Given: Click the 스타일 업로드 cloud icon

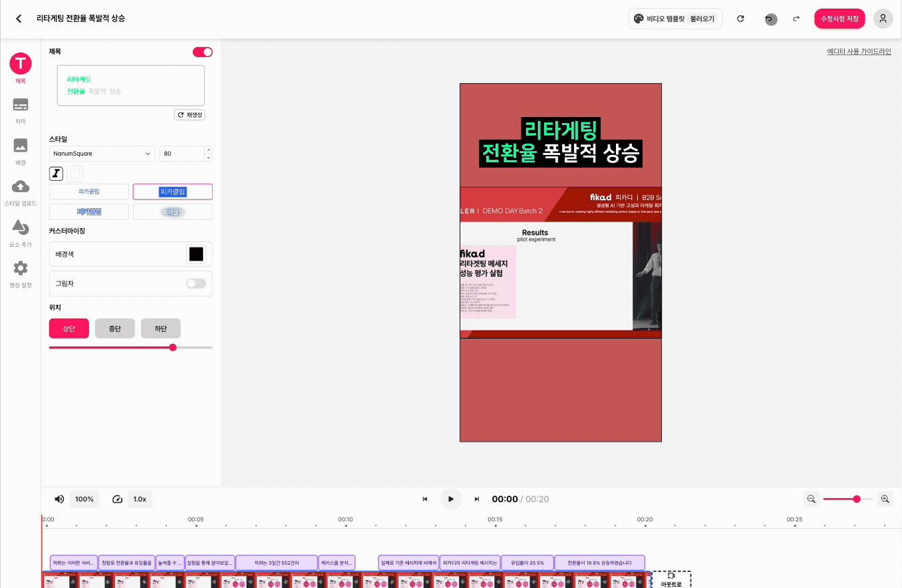Looking at the screenshot, I should click(x=21, y=186).
